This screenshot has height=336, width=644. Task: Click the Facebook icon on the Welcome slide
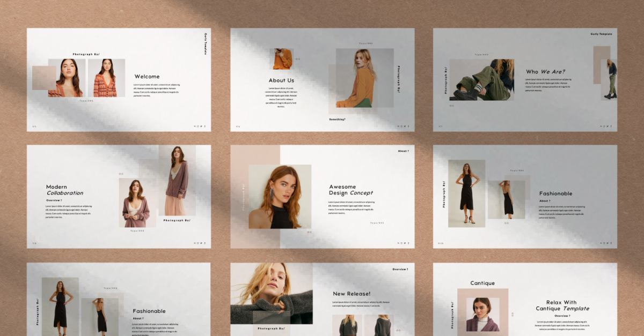coord(204,126)
